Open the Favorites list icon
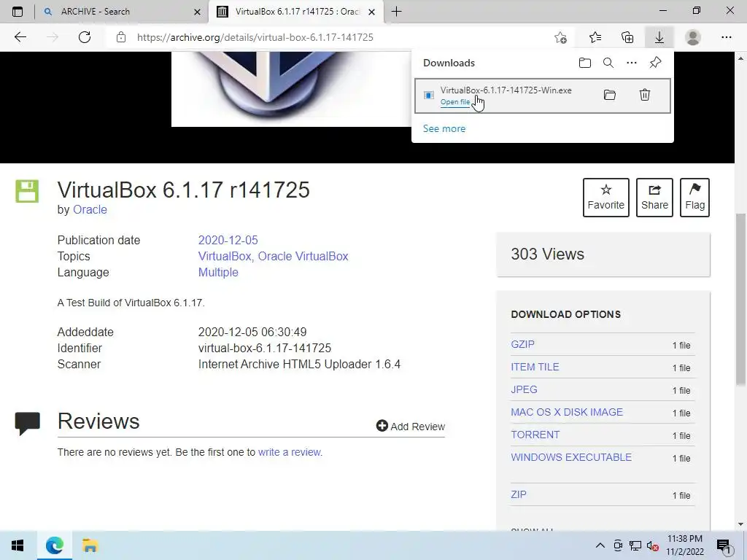The image size is (747, 560). (595, 37)
